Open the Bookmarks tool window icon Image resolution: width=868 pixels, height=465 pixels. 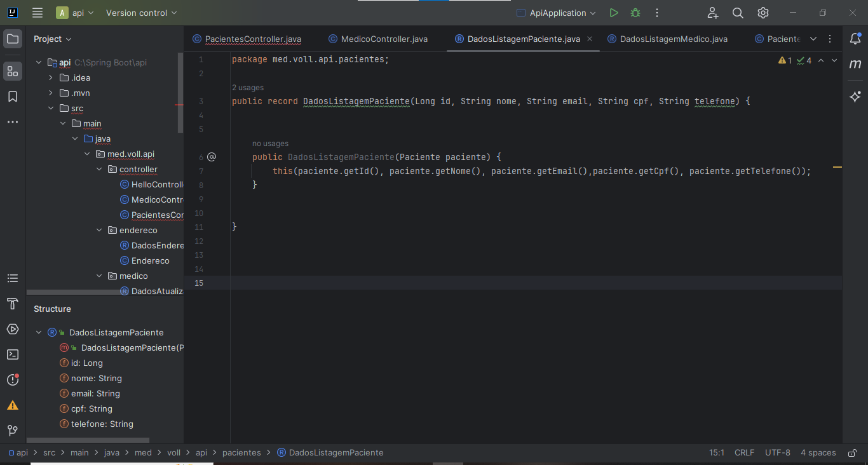point(13,97)
